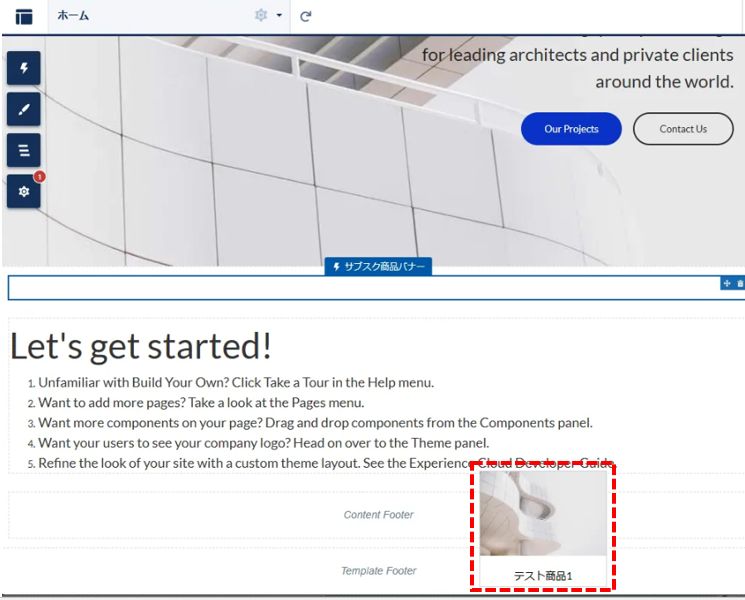Image resolution: width=745 pixels, height=600 pixels.
Task: Click the move icon on selected component
Action: click(727, 284)
